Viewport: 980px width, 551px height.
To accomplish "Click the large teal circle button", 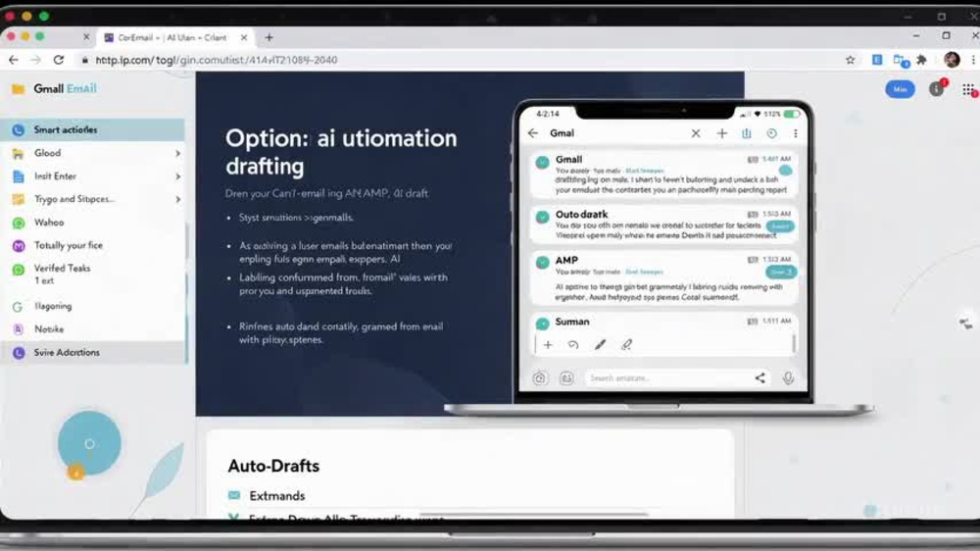I will coord(89,443).
